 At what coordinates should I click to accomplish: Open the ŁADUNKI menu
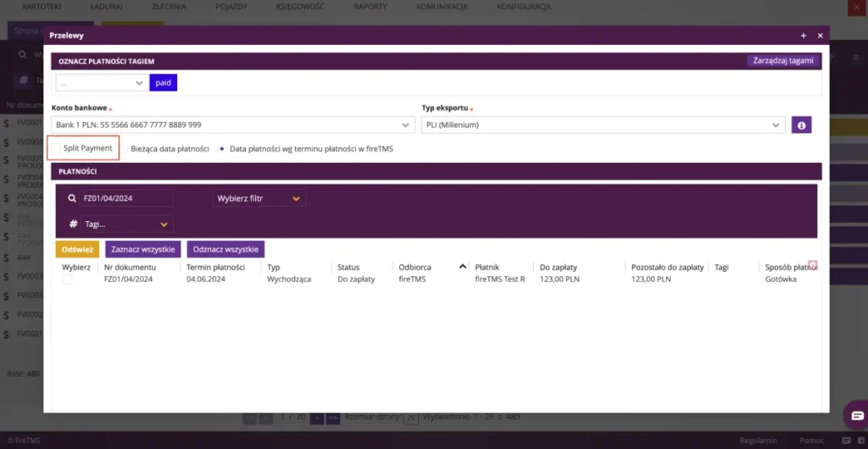click(106, 7)
